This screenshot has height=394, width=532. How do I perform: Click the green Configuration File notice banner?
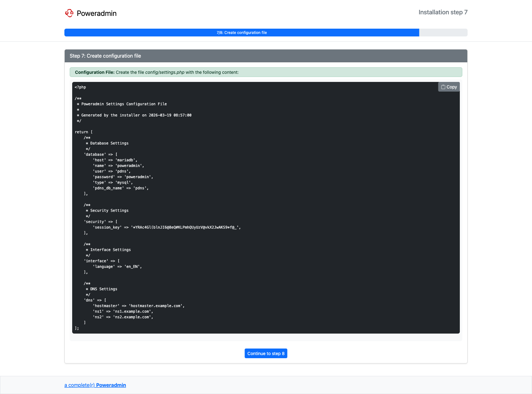[311, 72]
